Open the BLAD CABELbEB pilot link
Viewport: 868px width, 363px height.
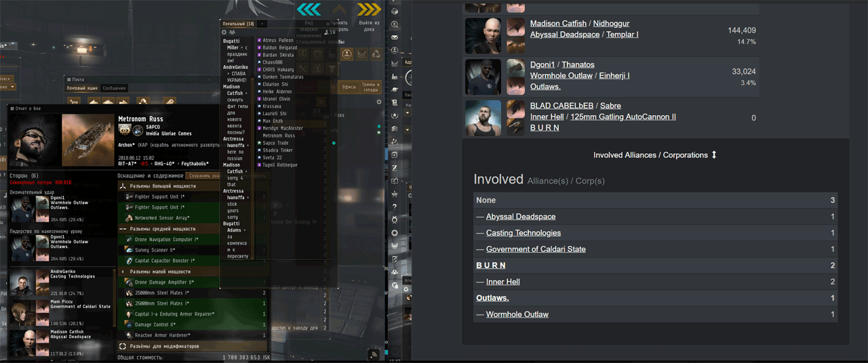[561, 106]
